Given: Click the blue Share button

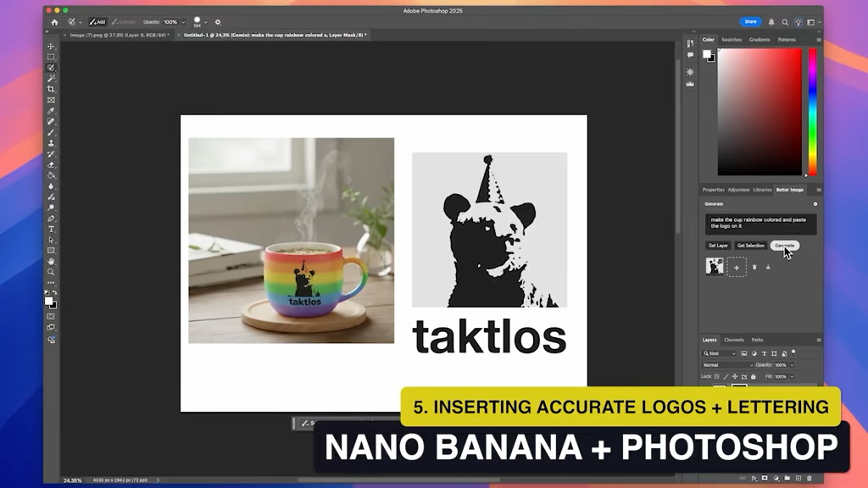Looking at the screenshot, I should [x=750, y=22].
